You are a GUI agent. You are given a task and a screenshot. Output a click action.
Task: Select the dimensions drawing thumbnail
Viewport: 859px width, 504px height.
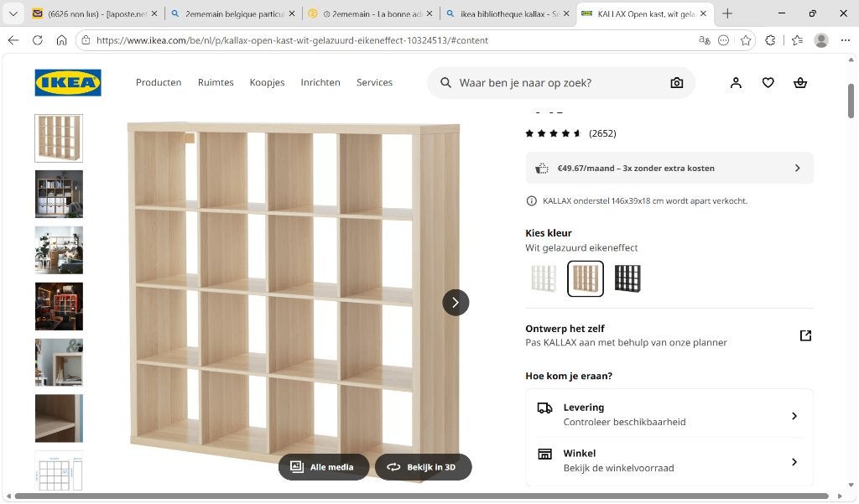(59, 470)
